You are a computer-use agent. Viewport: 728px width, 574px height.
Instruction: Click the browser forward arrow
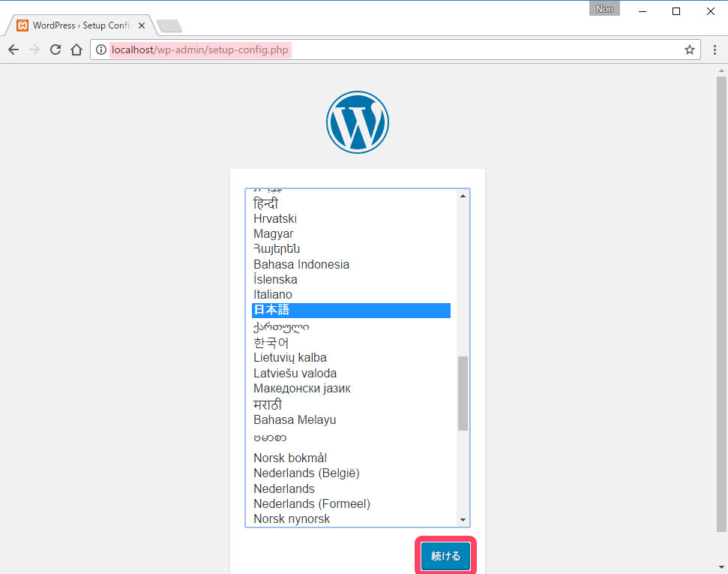click(34, 50)
